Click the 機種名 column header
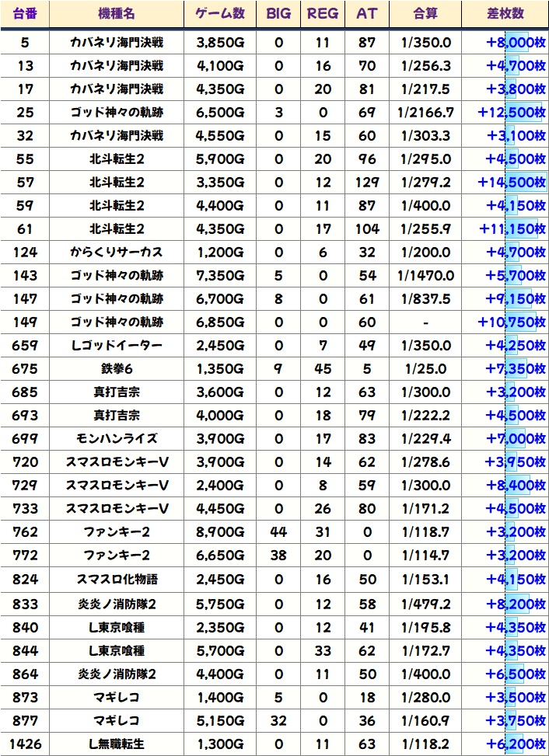The width and height of the screenshot is (549, 756). [x=117, y=14]
